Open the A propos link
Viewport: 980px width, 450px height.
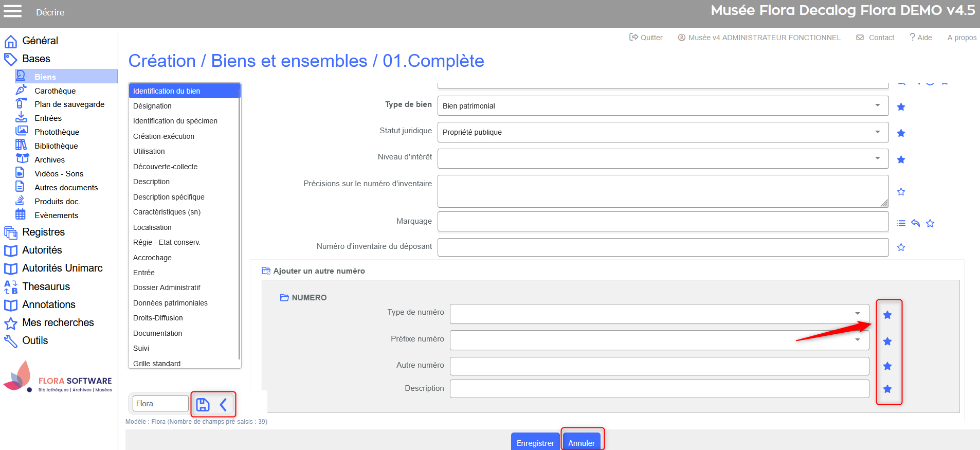coord(962,38)
